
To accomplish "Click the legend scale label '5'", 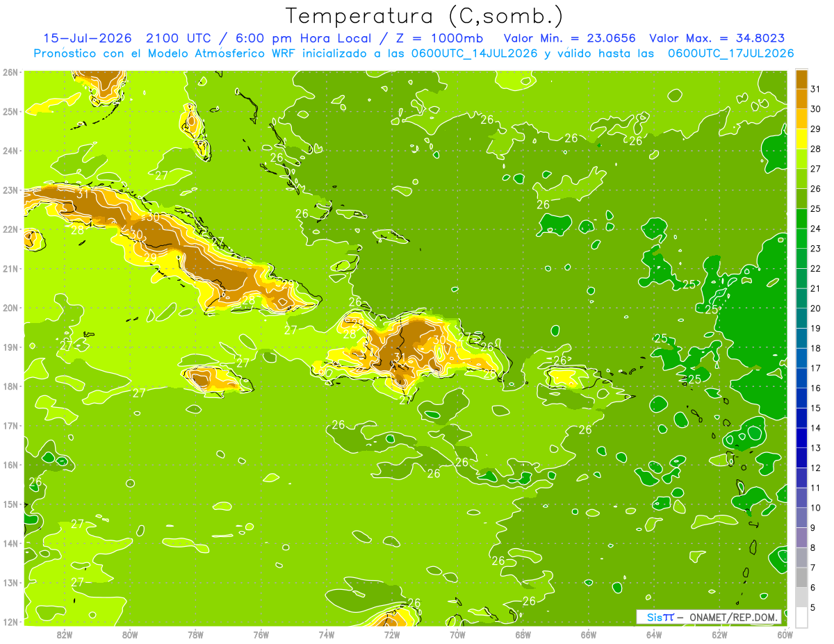I will click(x=812, y=607).
